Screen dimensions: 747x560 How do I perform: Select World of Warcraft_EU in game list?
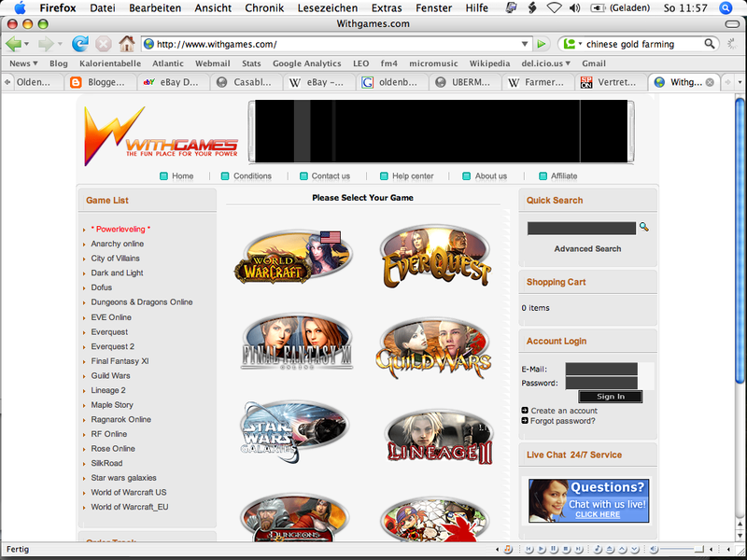coord(130,507)
